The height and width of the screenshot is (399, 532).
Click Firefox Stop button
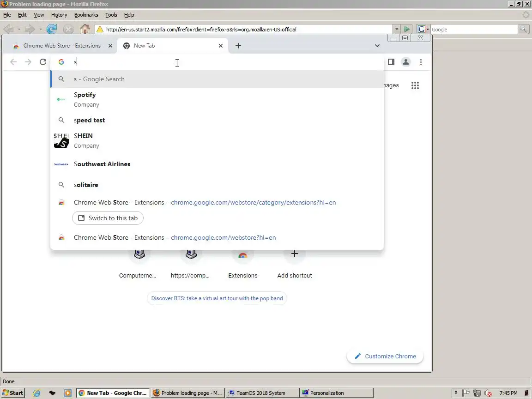tap(68, 29)
